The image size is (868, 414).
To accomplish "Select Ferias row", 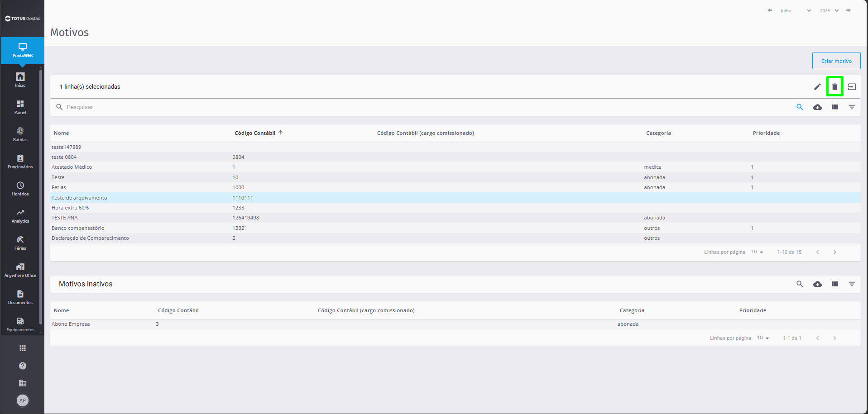I will pyautogui.click(x=456, y=187).
